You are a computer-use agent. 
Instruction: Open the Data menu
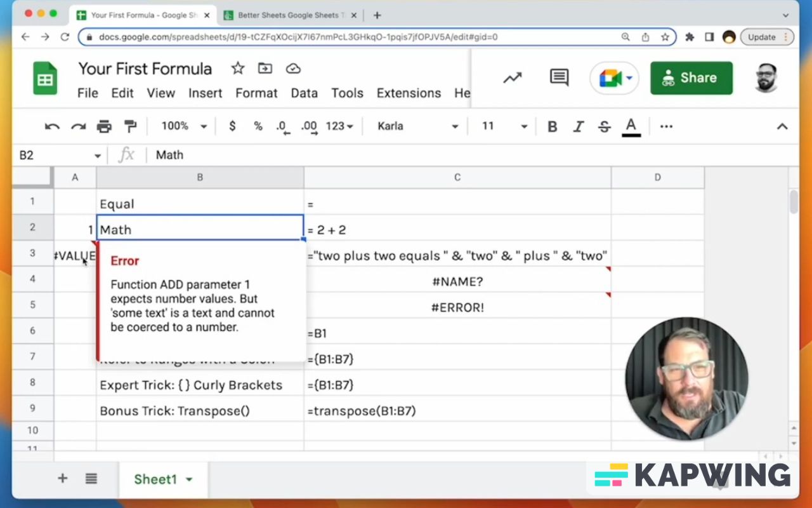point(304,93)
